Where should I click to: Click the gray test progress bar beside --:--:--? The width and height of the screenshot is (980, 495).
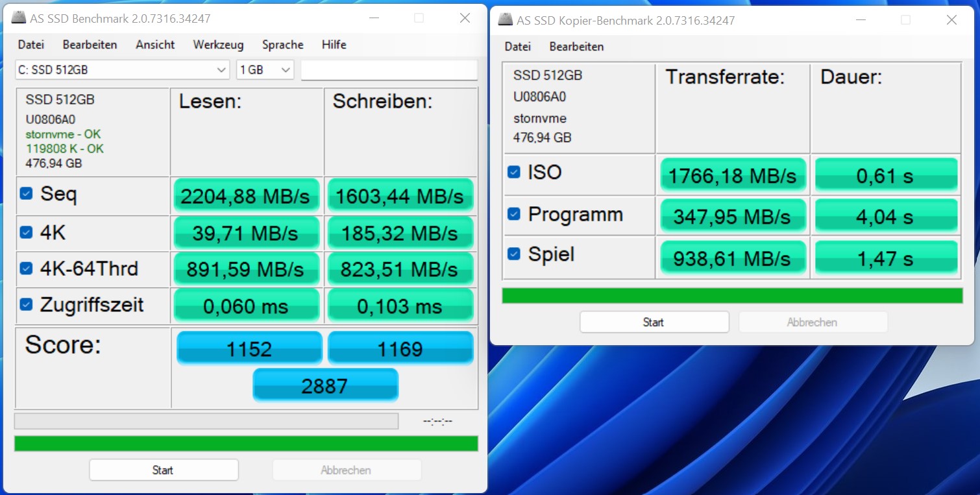(x=206, y=421)
